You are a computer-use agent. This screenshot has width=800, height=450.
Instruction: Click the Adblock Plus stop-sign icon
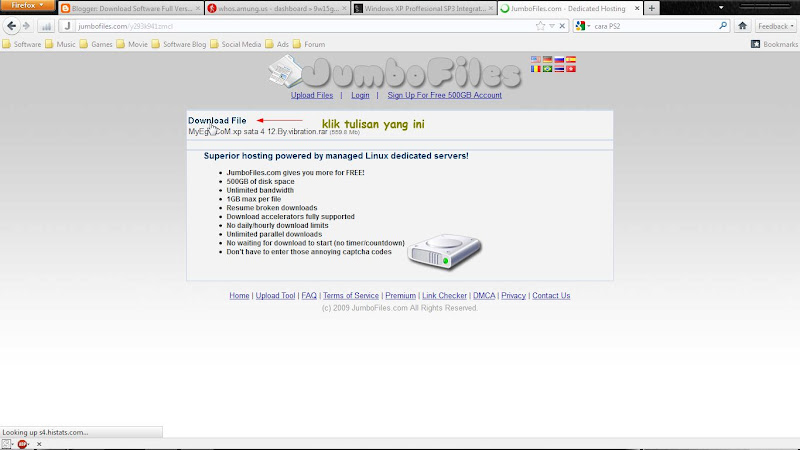(22, 444)
